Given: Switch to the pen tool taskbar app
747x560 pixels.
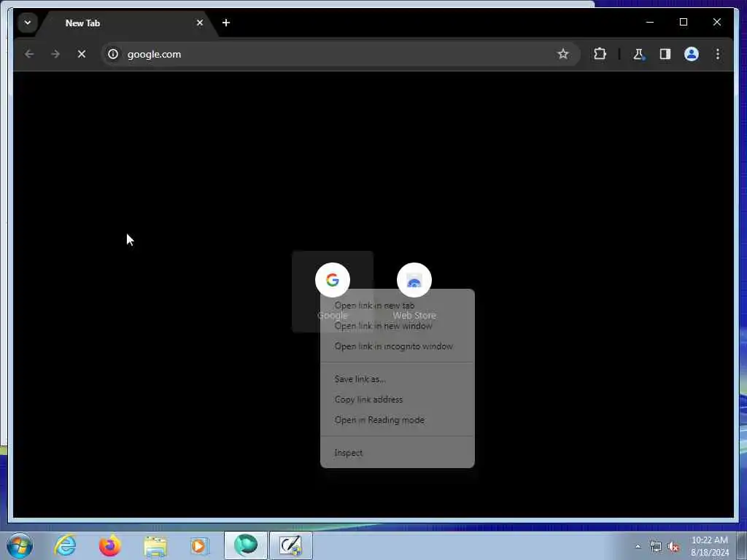Looking at the screenshot, I should coord(290,545).
